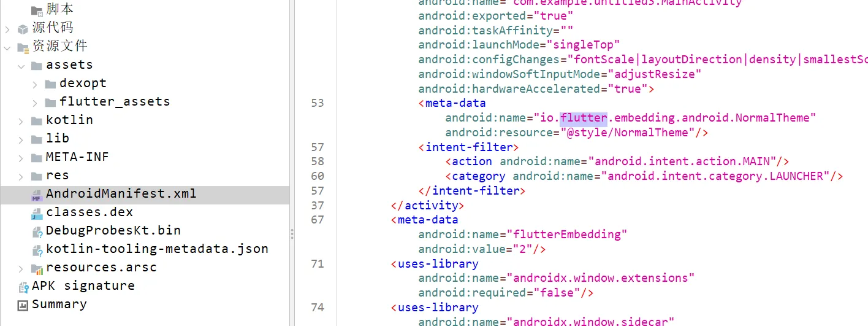Expand the dexopt folder arrow
Image resolution: width=868 pixels, height=326 pixels.
[34, 83]
